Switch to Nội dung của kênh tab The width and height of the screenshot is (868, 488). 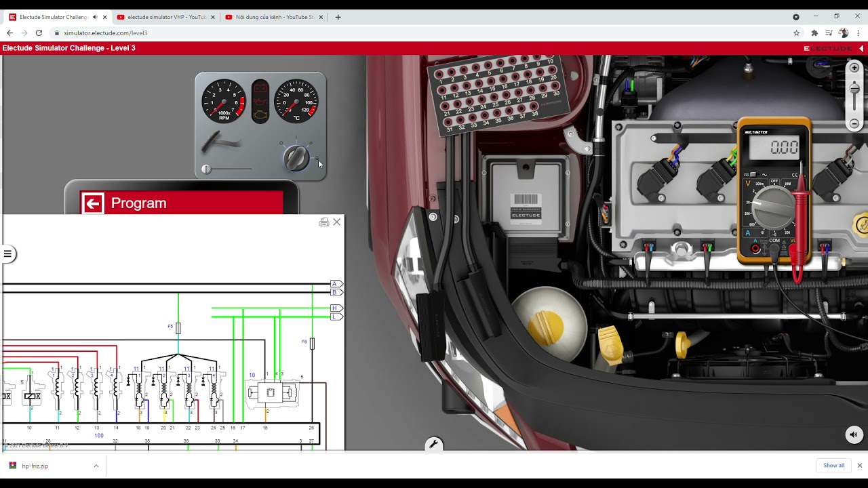click(274, 17)
